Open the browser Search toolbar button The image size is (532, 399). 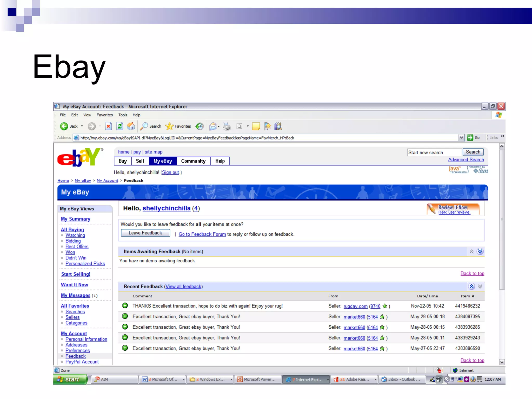[x=151, y=126]
